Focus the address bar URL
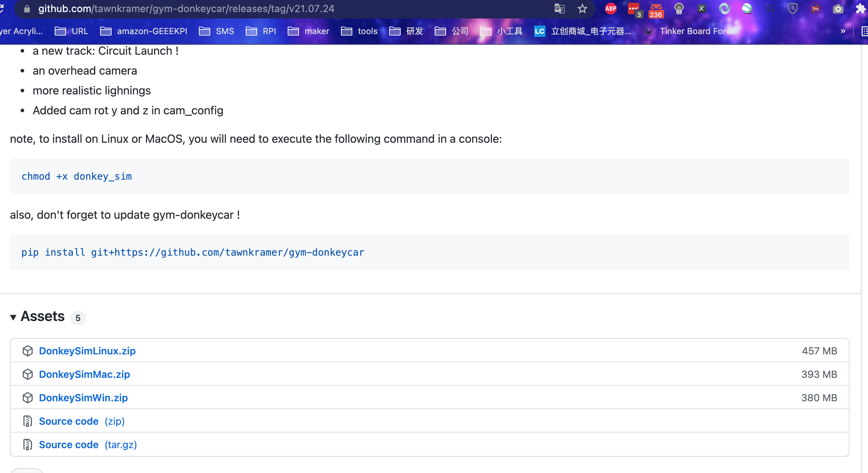The width and height of the screenshot is (868, 473). click(186, 9)
